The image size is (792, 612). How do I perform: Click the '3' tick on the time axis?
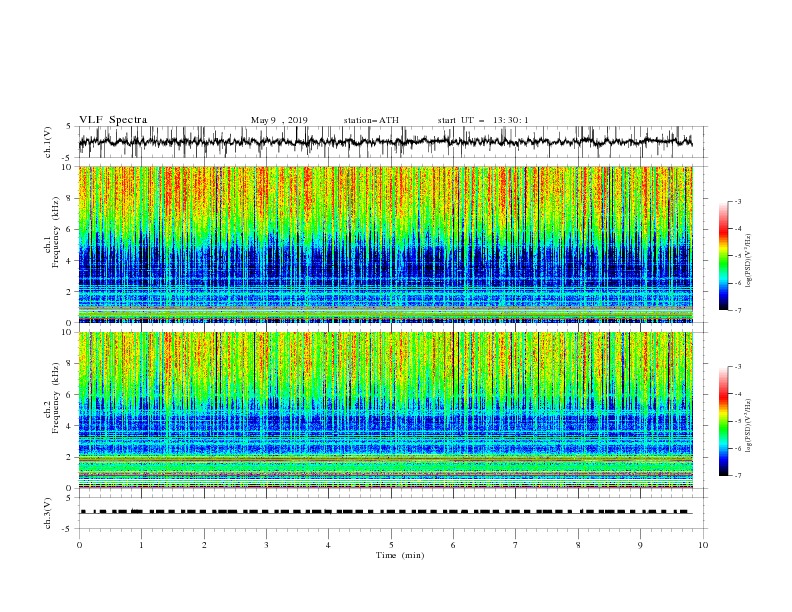[266, 545]
